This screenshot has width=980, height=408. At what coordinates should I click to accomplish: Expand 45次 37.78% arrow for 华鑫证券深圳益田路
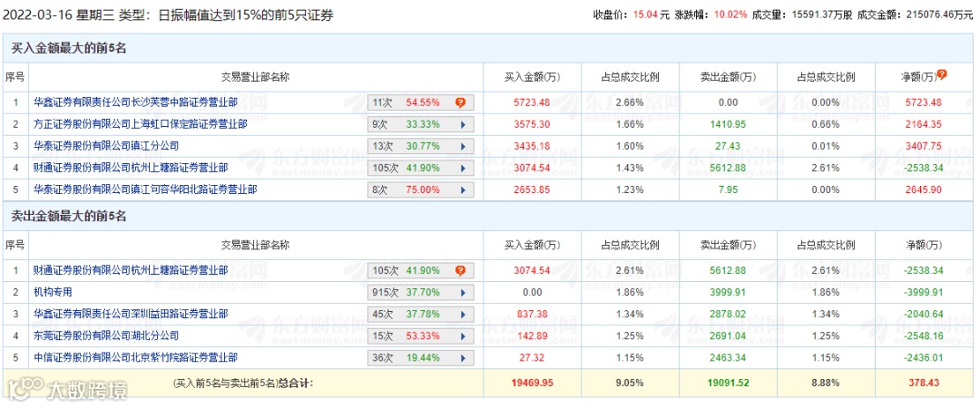[x=463, y=314]
